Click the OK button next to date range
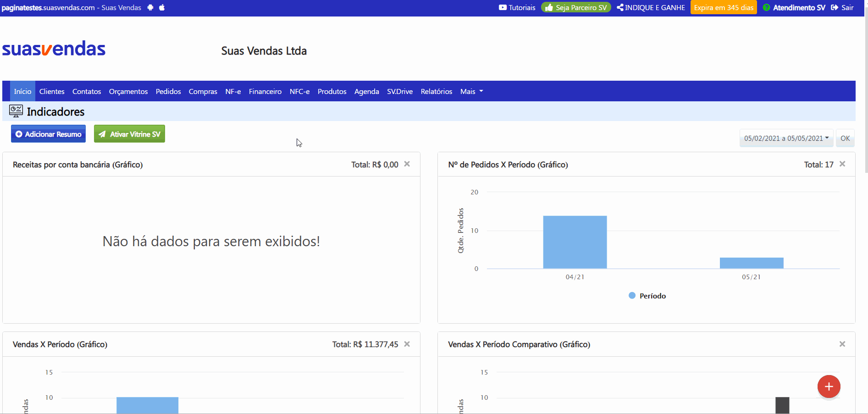This screenshot has height=414, width=868. 845,138
